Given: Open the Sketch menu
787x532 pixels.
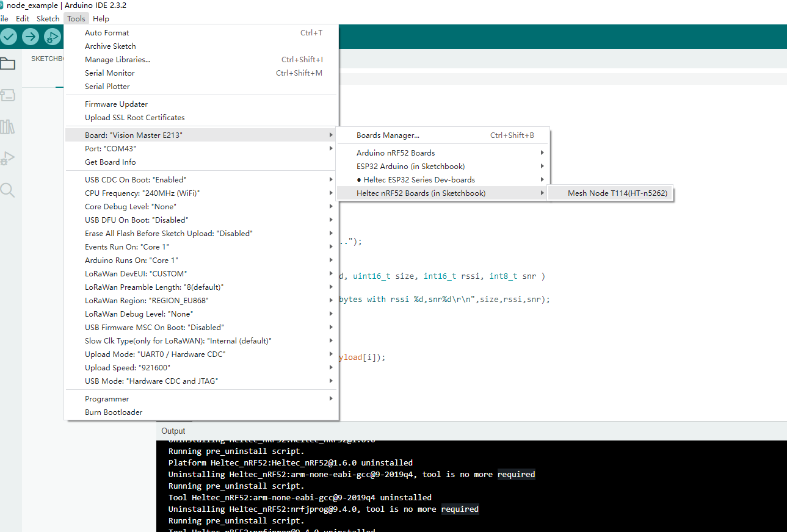Looking at the screenshot, I should (x=48, y=19).
